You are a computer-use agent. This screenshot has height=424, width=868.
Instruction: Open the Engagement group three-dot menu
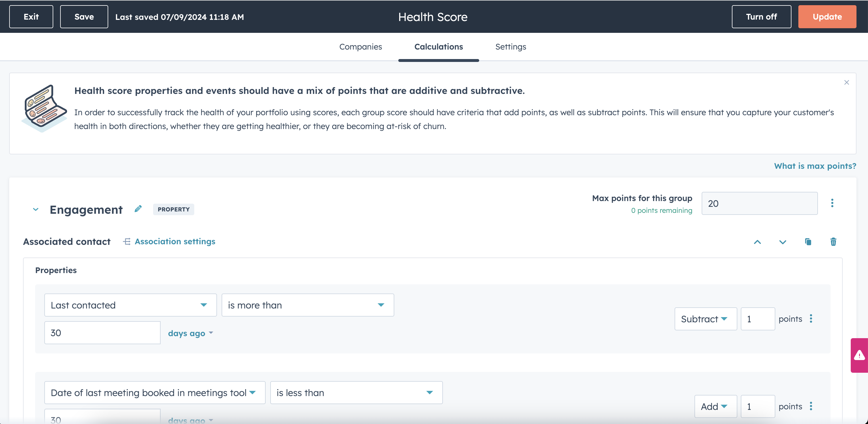click(x=832, y=203)
